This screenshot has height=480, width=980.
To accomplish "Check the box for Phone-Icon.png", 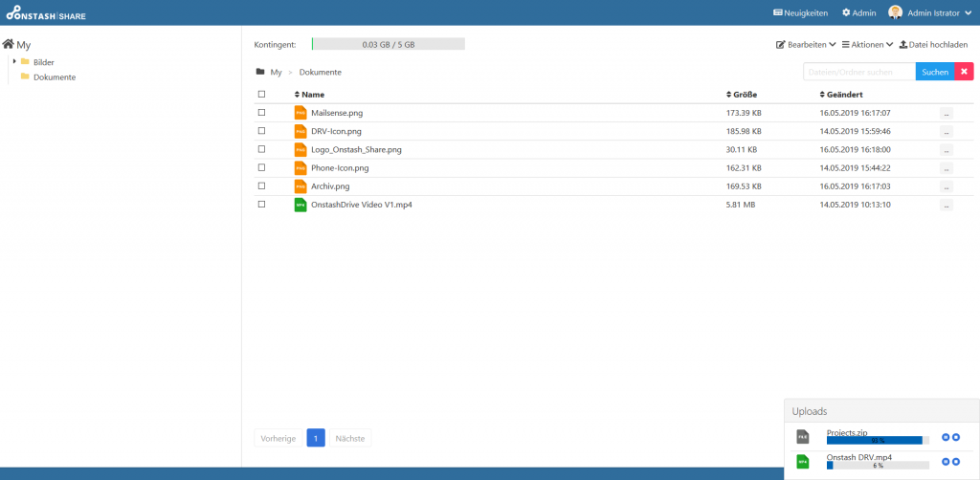I will (x=262, y=167).
